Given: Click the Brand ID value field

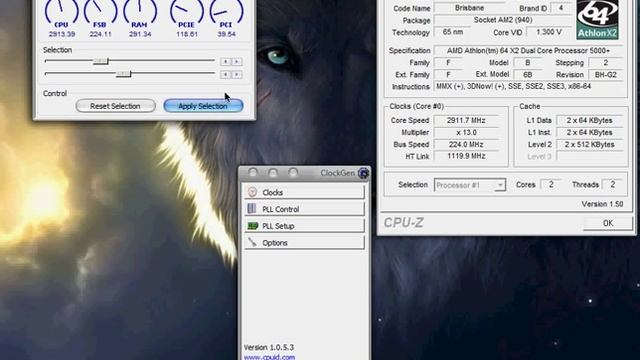Looking at the screenshot, I should (x=561, y=8).
